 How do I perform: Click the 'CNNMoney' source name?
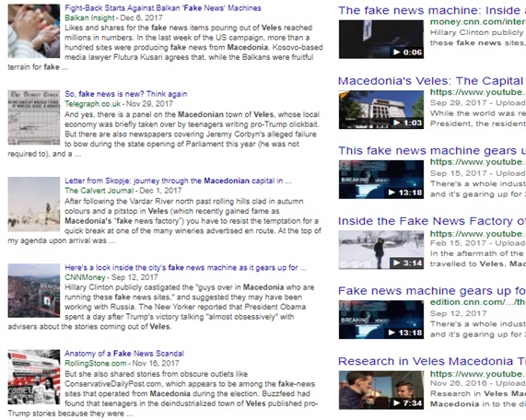85,277
